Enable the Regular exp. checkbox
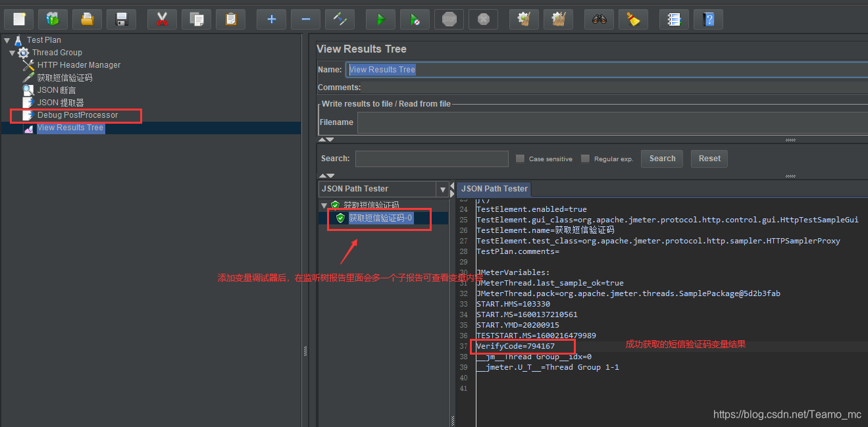 [585, 159]
